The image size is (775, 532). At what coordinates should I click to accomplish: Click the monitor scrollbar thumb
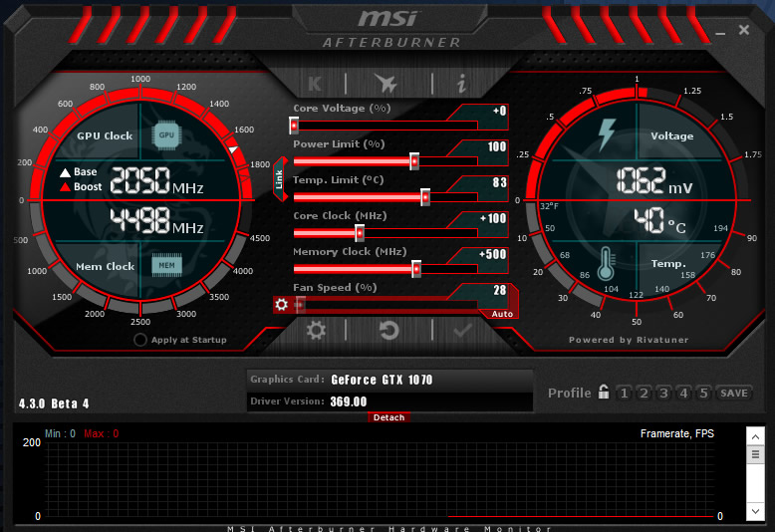(755, 454)
